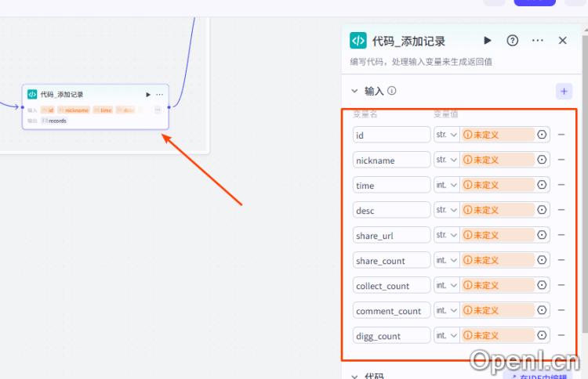588x379 pixels.
Task: Open value selector icon for desc variable
Action: coord(542,210)
